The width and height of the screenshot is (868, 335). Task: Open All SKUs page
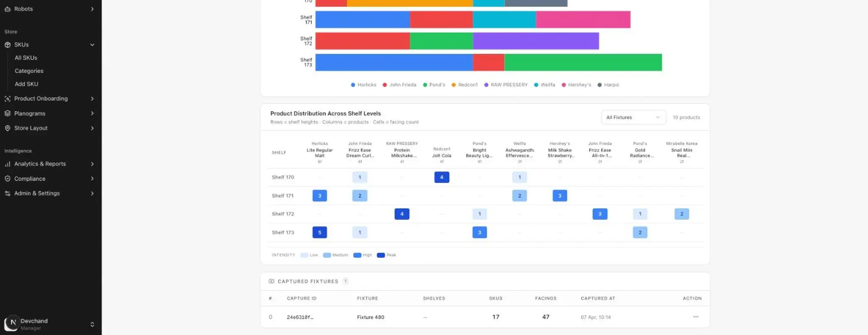(x=26, y=58)
